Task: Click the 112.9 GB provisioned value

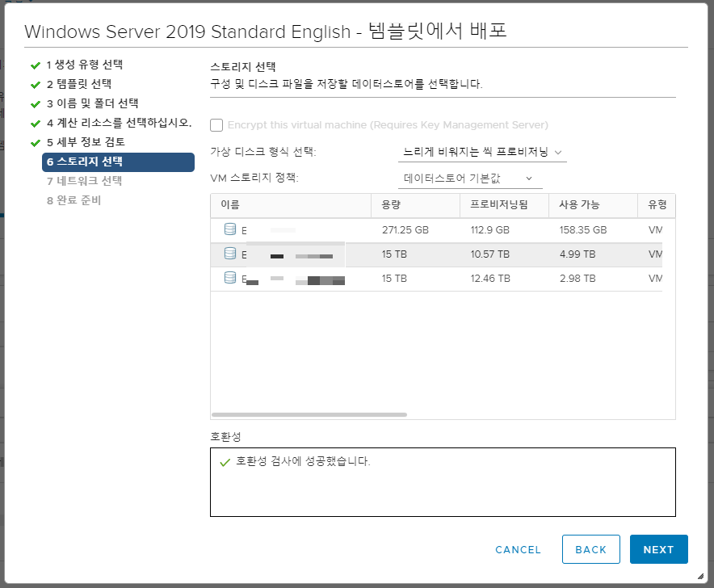Action: pos(490,230)
